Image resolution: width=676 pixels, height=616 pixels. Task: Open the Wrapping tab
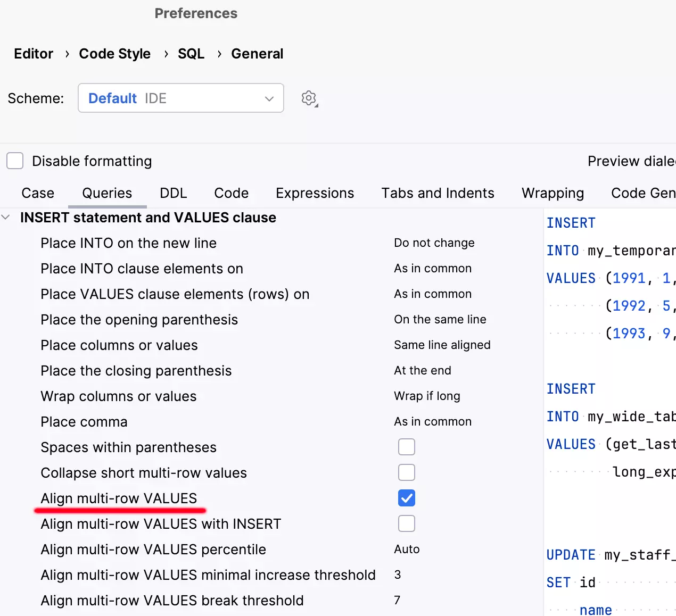tap(553, 193)
